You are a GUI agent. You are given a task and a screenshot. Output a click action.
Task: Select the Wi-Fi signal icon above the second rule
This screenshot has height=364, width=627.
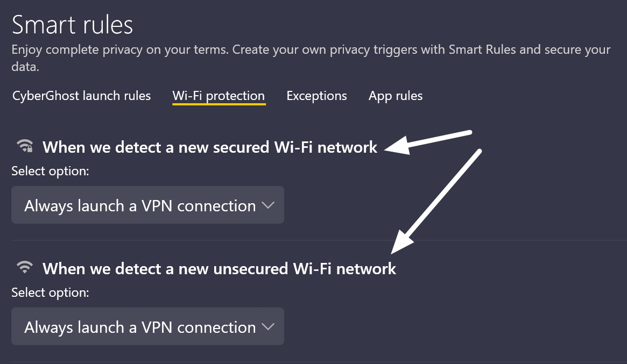click(x=24, y=267)
